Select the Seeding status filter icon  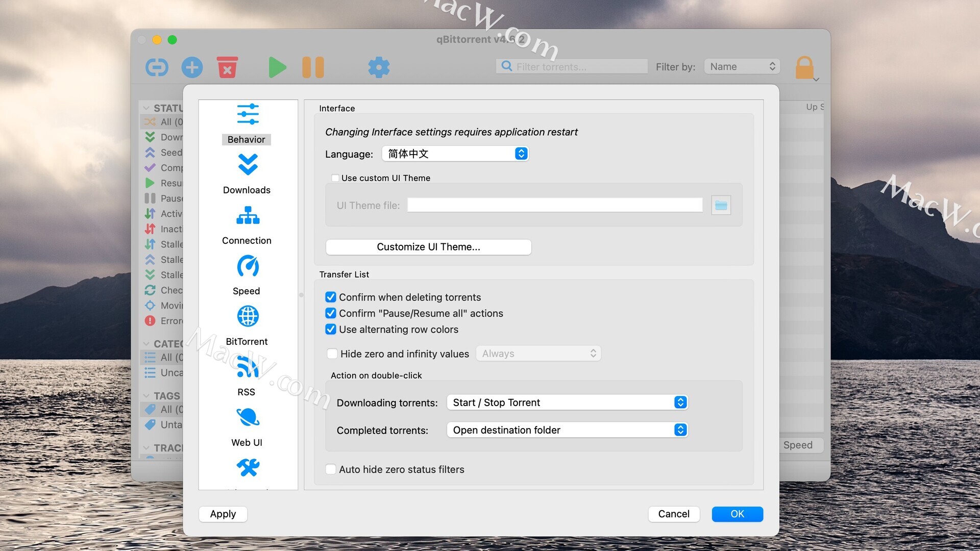point(150,152)
